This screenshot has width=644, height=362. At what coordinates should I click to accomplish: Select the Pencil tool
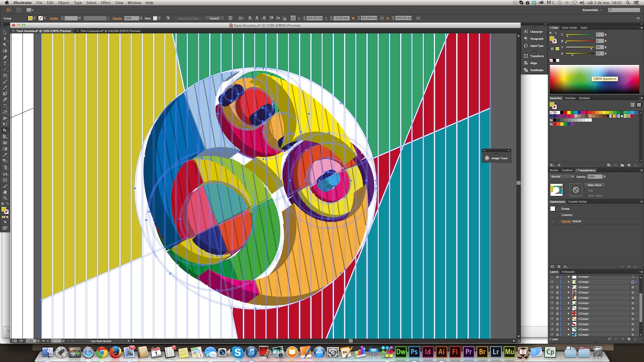5,87
